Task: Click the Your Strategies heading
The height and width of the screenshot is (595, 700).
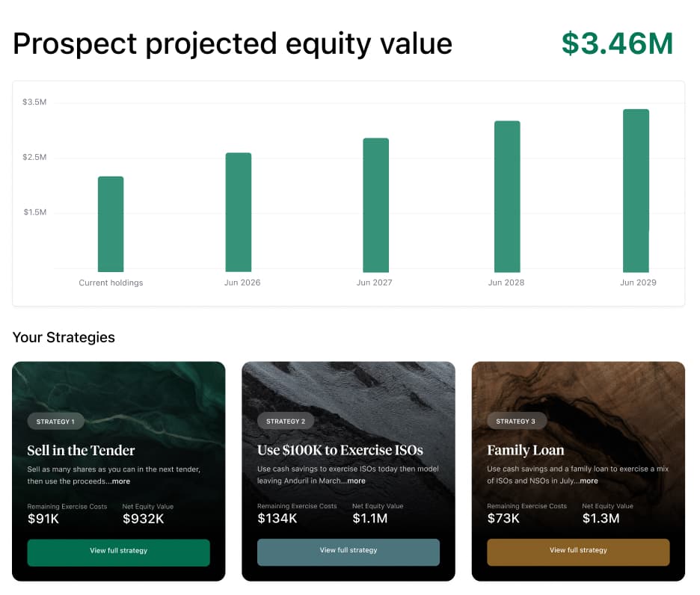Action: point(64,337)
